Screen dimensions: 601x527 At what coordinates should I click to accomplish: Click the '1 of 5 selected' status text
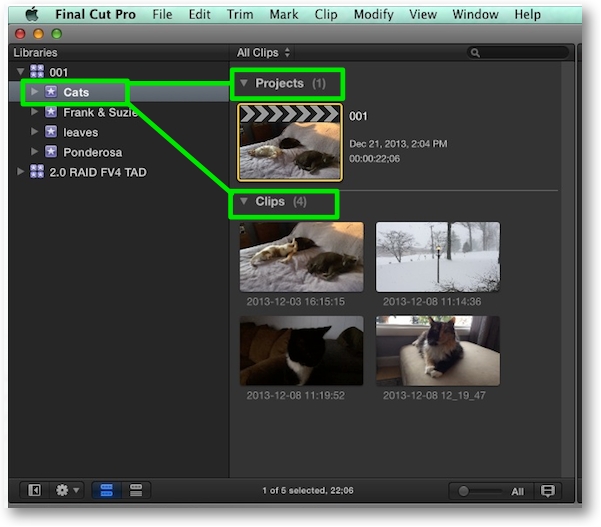(x=308, y=491)
